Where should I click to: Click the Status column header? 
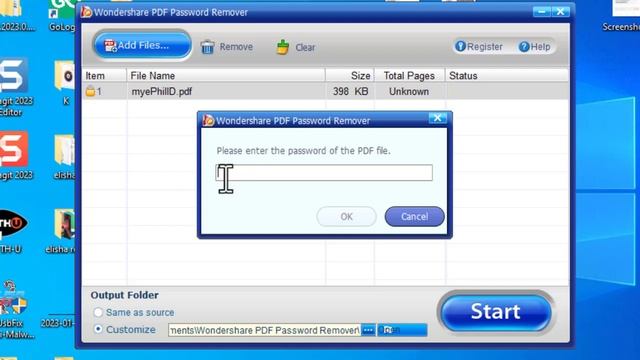pos(507,76)
